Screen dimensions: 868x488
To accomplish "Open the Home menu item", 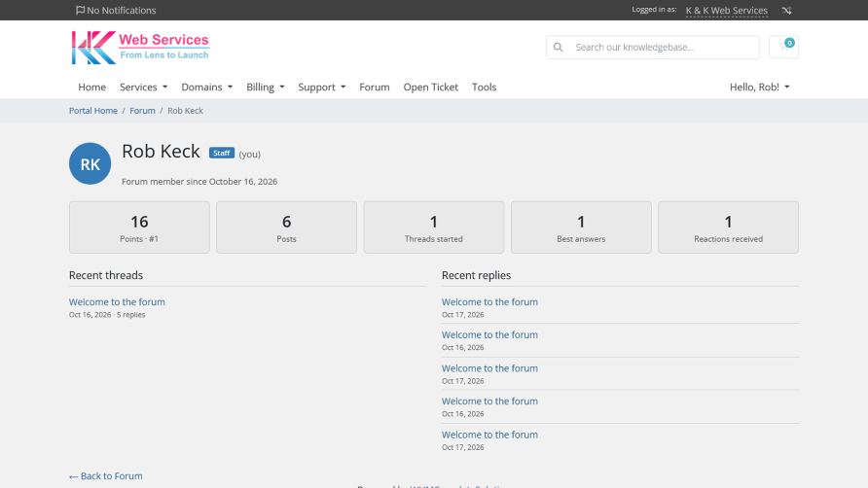I will tap(91, 87).
